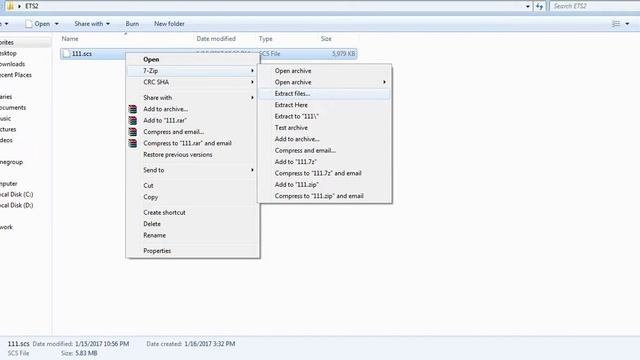The image size is (640, 360).
Task: Choose Share with in context menu
Action: (x=193, y=98)
